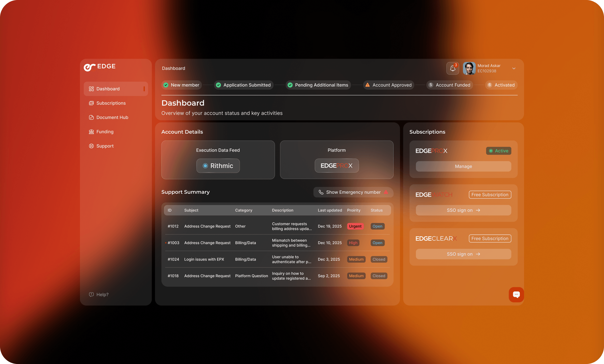Click the Subject column header
This screenshot has height=364, width=604.
point(191,210)
